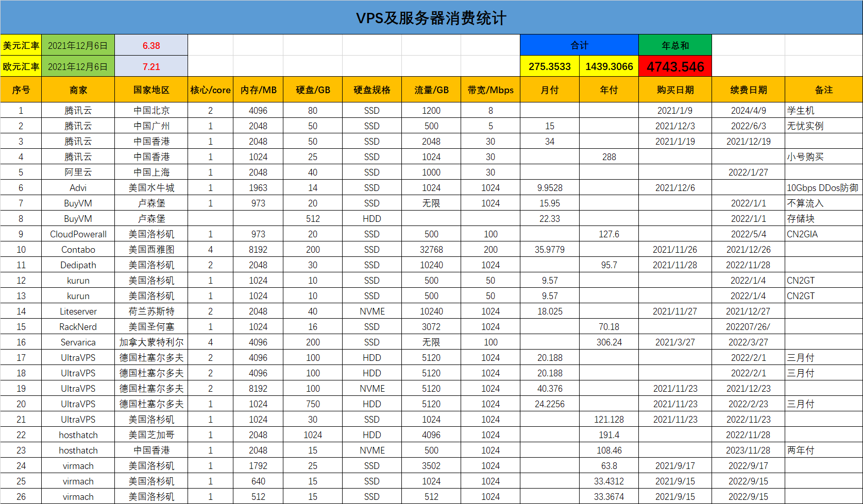Select the title cell VPS及服务器消费统计

click(x=431, y=18)
